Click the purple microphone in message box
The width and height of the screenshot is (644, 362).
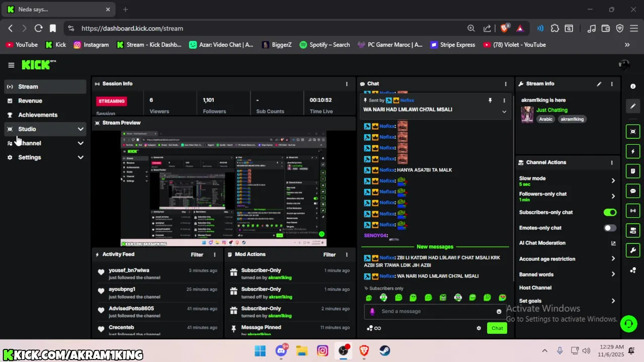point(372,312)
